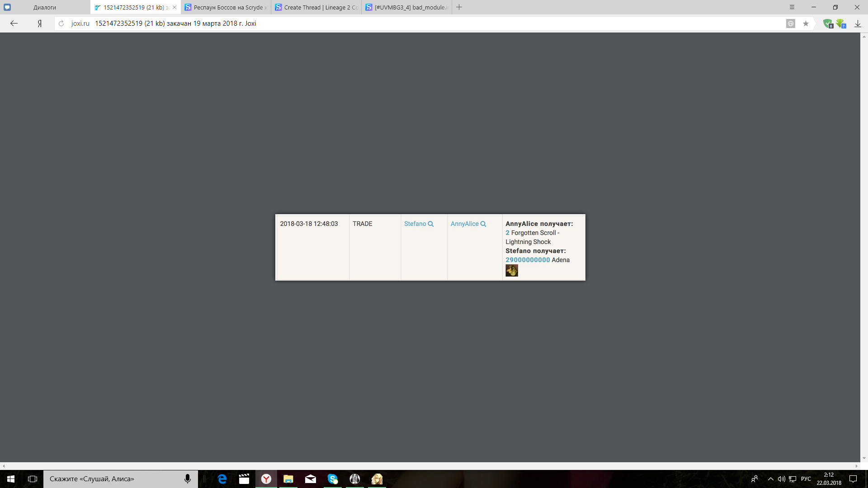Click Alice microphone icon in taskbar

coord(187,479)
